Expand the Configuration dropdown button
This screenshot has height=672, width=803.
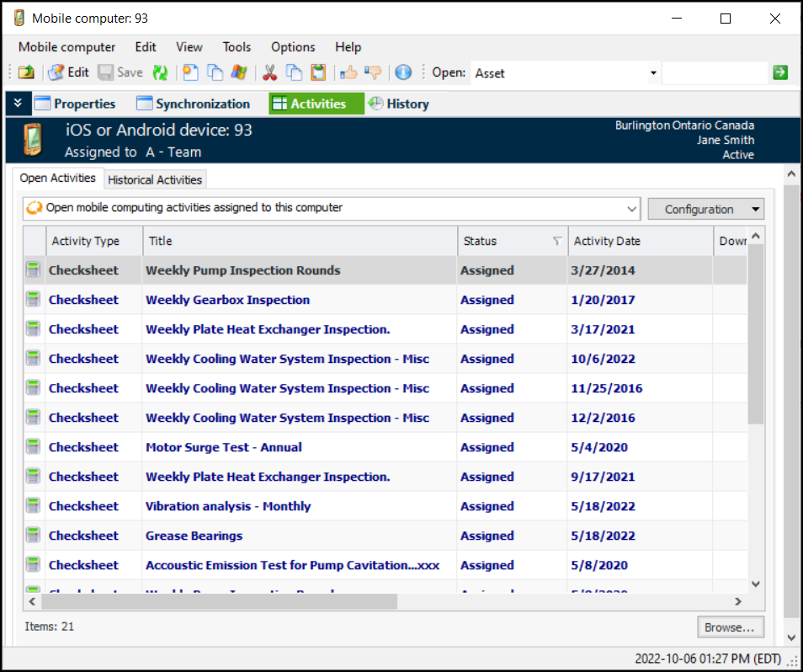coord(756,209)
